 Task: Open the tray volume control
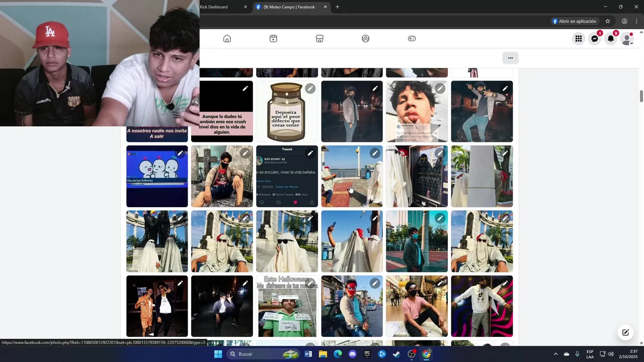point(611,354)
